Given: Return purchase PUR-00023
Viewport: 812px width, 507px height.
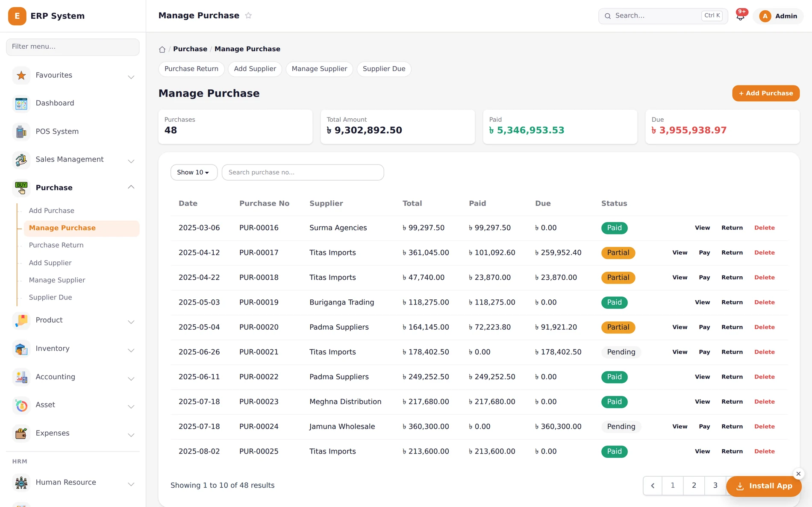Looking at the screenshot, I should (732, 401).
